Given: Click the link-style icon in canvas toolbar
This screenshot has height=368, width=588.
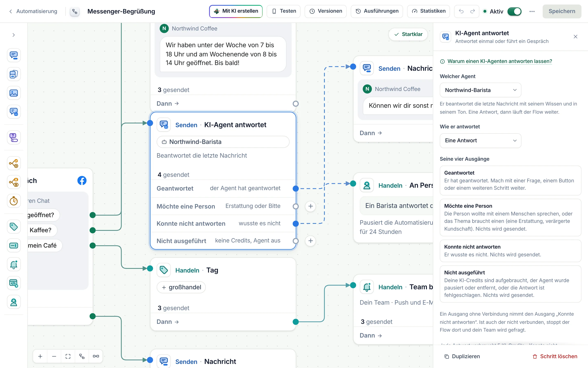Looking at the screenshot, I should [x=96, y=356].
